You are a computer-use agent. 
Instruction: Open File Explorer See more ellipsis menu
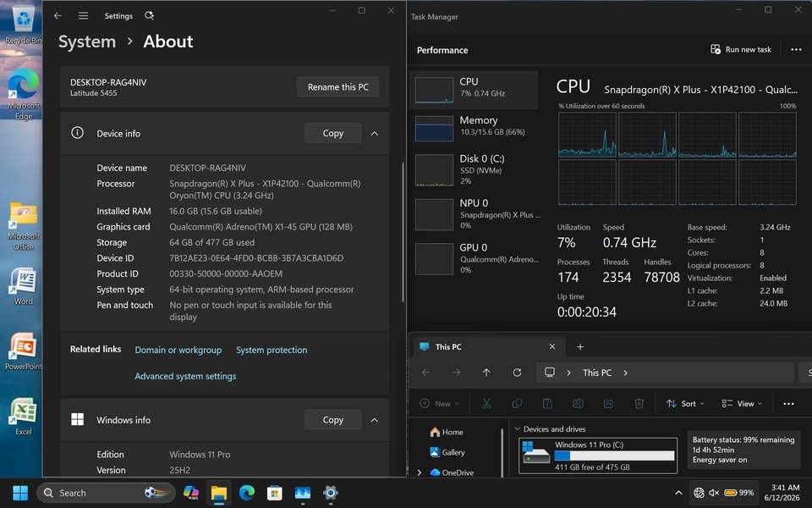pyautogui.click(x=788, y=403)
